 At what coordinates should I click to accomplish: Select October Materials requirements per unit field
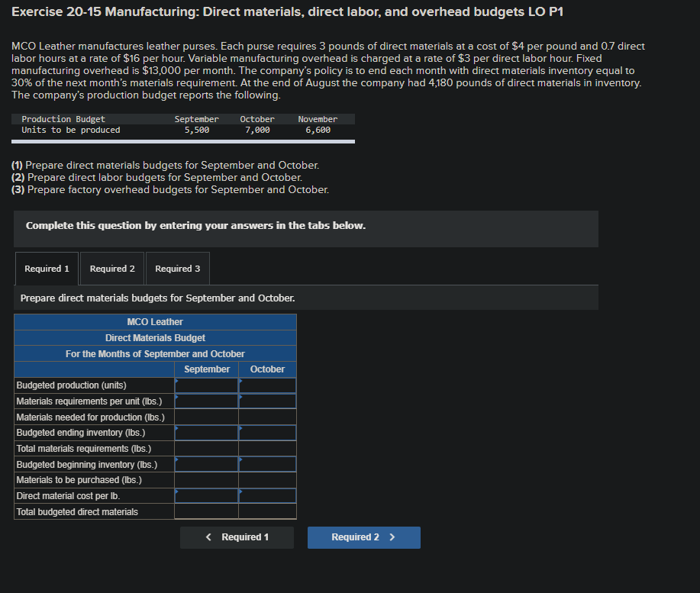pyautogui.click(x=266, y=401)
